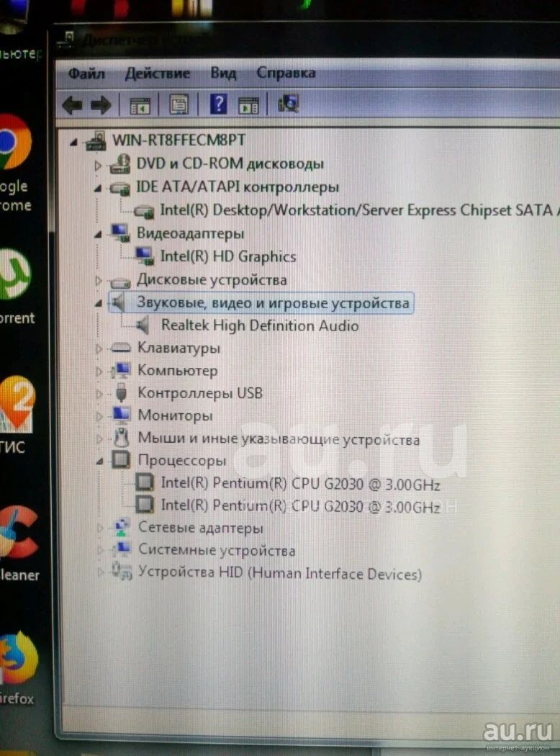This screenshot has height=756, width=560.
Task: Open the Файл menu
Action: point(86,73)
